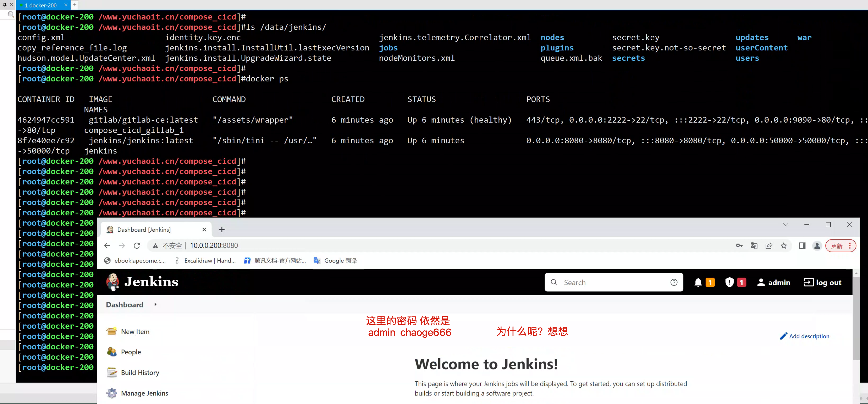The height and width of the screenshot is (404, 868).
Task: Open the browser tab search chevron
Action: [x=786, y=225]
